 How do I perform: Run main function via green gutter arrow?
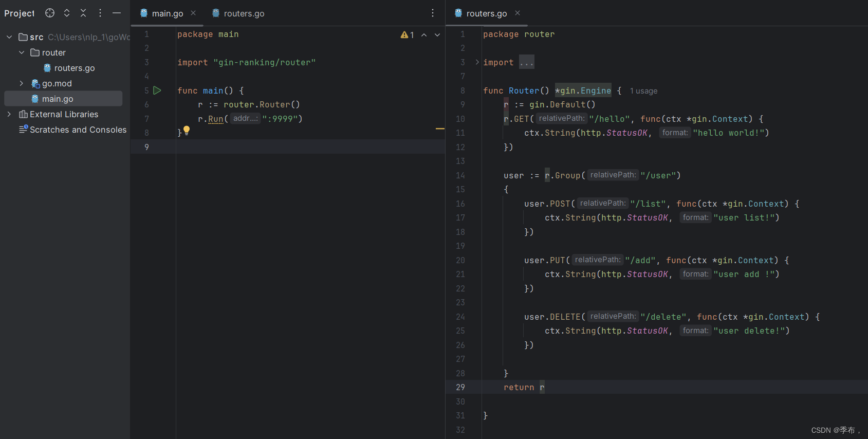point(157,90)
